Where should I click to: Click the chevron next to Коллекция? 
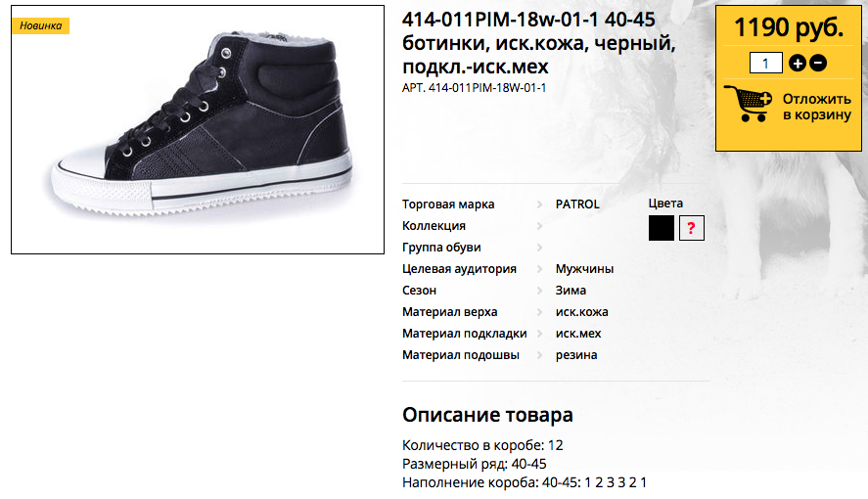click(540, 226)
